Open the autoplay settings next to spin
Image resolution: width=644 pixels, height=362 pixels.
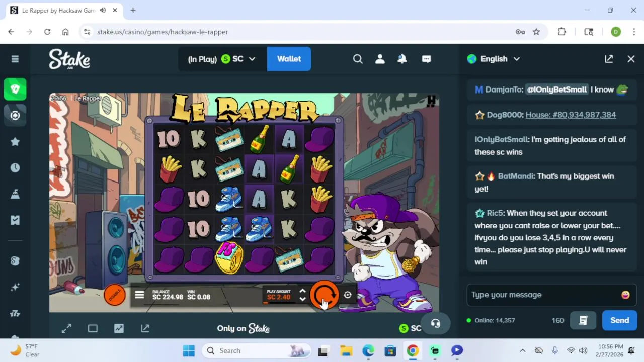(348, 295)
